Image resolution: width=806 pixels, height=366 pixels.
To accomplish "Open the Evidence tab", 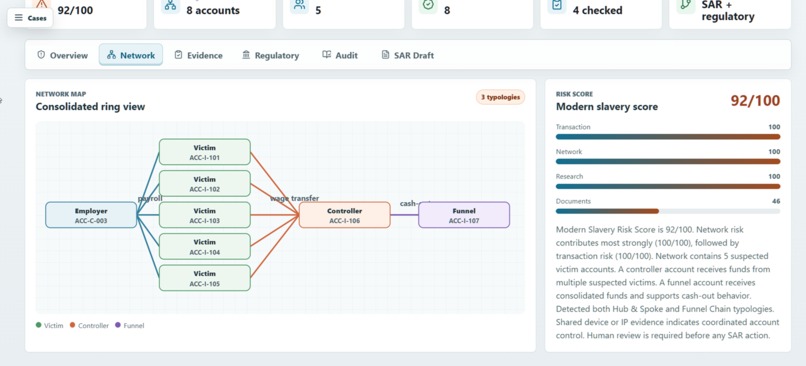I will pyautogui.click(x=198, y=55).
